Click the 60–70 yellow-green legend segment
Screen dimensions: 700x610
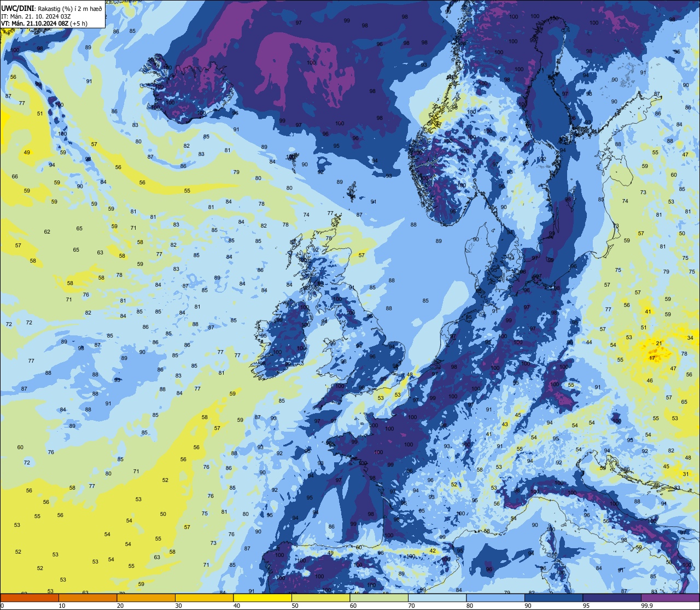[x=379, y=597]
